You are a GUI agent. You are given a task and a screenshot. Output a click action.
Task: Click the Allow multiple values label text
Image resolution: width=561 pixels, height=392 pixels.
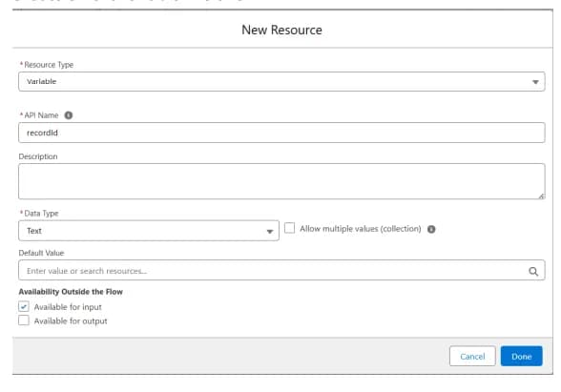[361, 229]
